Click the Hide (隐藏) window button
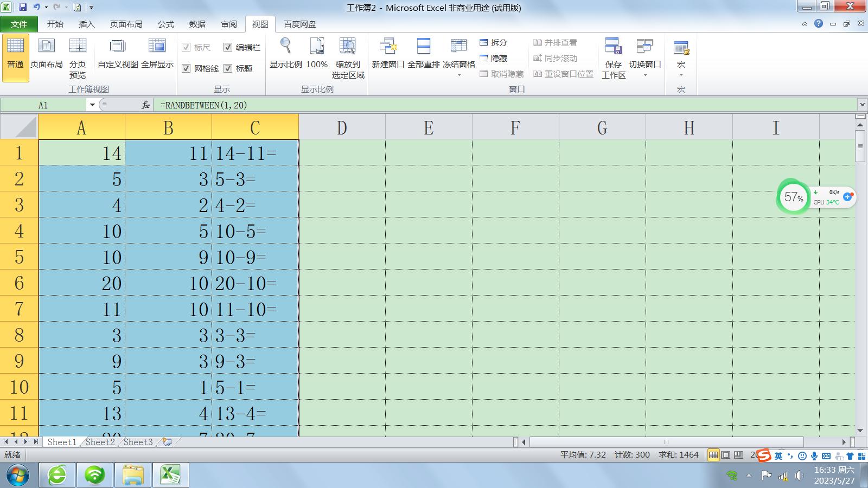 pyautogui.click(x=493, y=58)
